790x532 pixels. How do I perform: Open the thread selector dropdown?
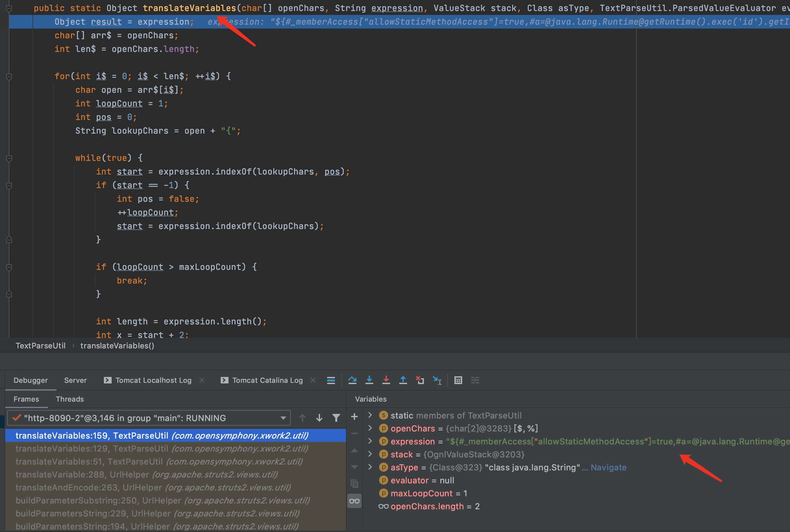pos(149,418)
